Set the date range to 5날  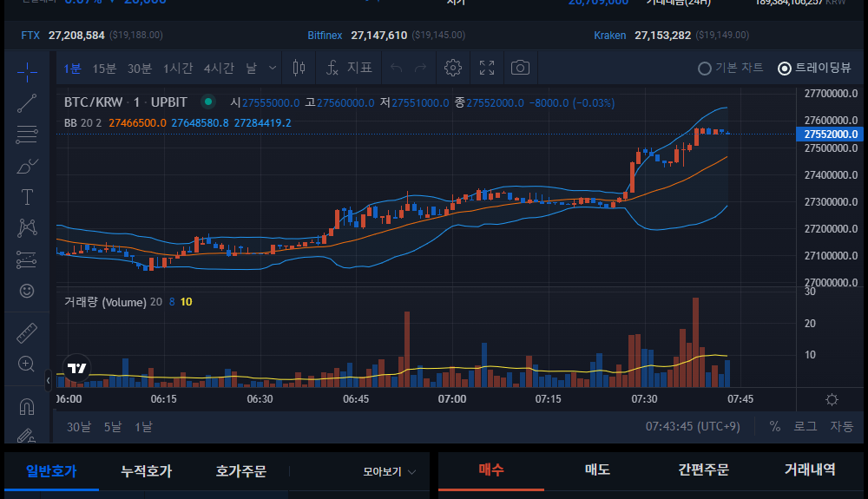[113, 427]
